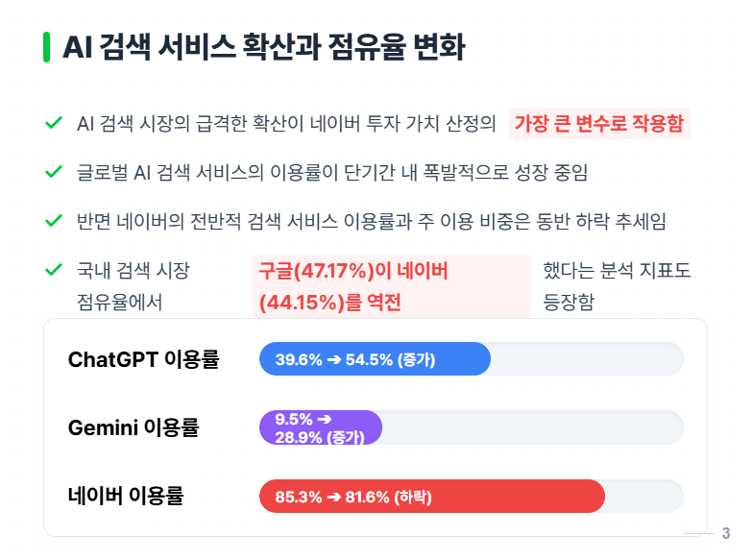752x560 pixels.
Task: Click the Gemini 이용률 label
Action: (x=133, y=427)
